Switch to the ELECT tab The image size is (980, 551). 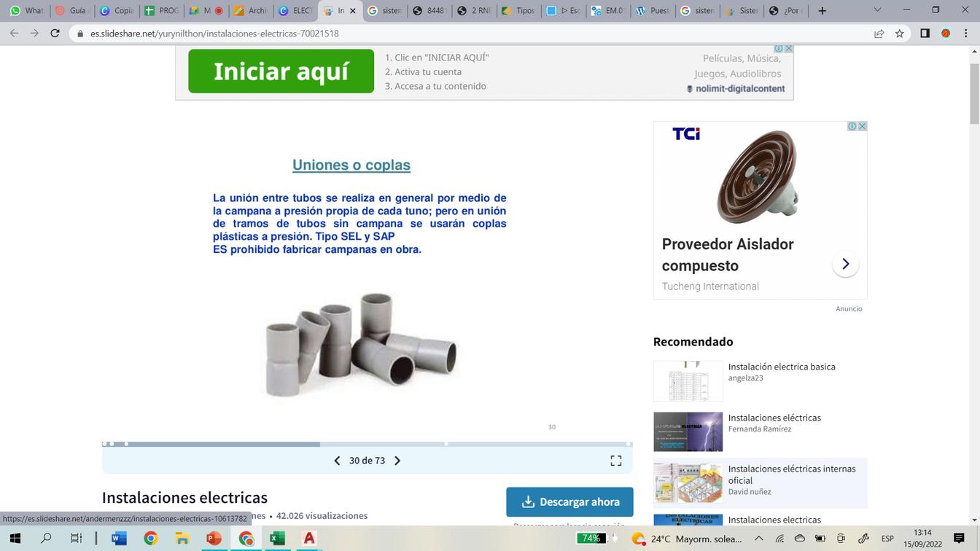point(295,10)
